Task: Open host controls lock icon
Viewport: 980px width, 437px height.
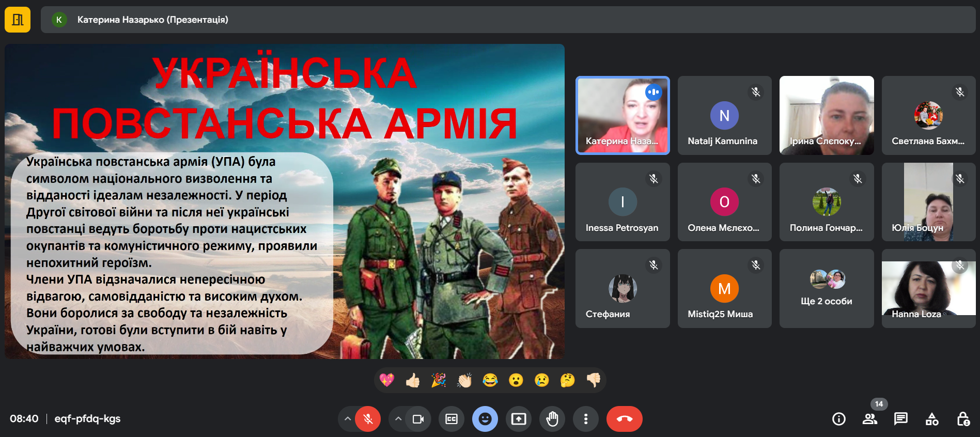Action: (963, 419)
